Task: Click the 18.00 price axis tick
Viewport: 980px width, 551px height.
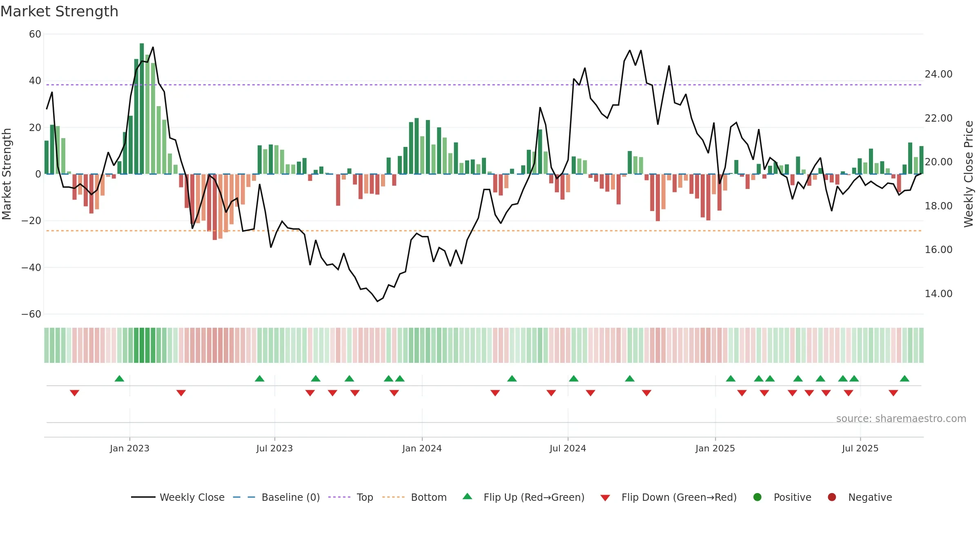Action: tap(938, 206)
